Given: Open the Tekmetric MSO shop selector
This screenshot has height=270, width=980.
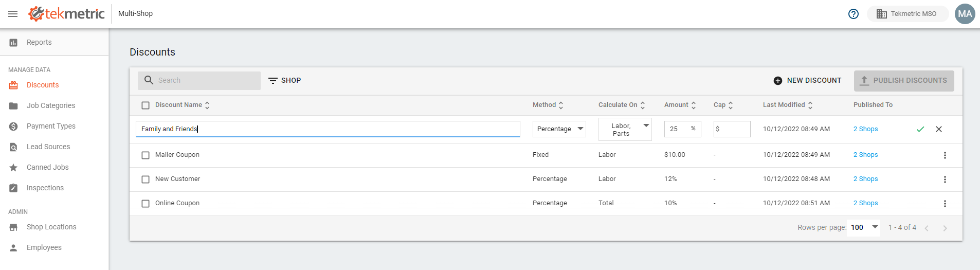Looking at the screenshot, I should [908, 14].
